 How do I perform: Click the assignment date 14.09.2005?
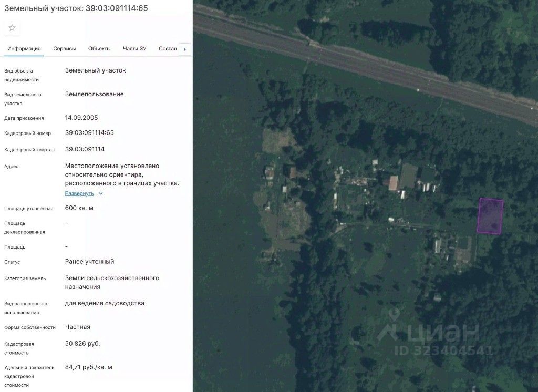click(x=81, y=118)
